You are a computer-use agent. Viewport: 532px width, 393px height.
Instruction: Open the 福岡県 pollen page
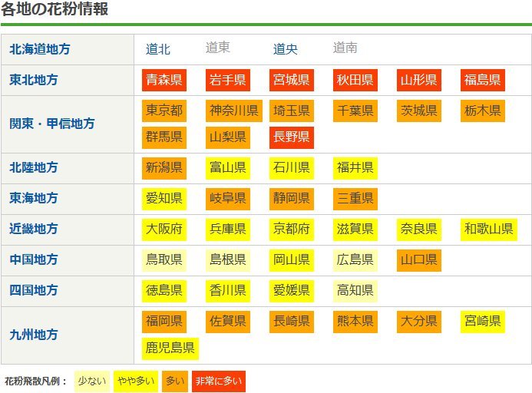coord(164,321)
